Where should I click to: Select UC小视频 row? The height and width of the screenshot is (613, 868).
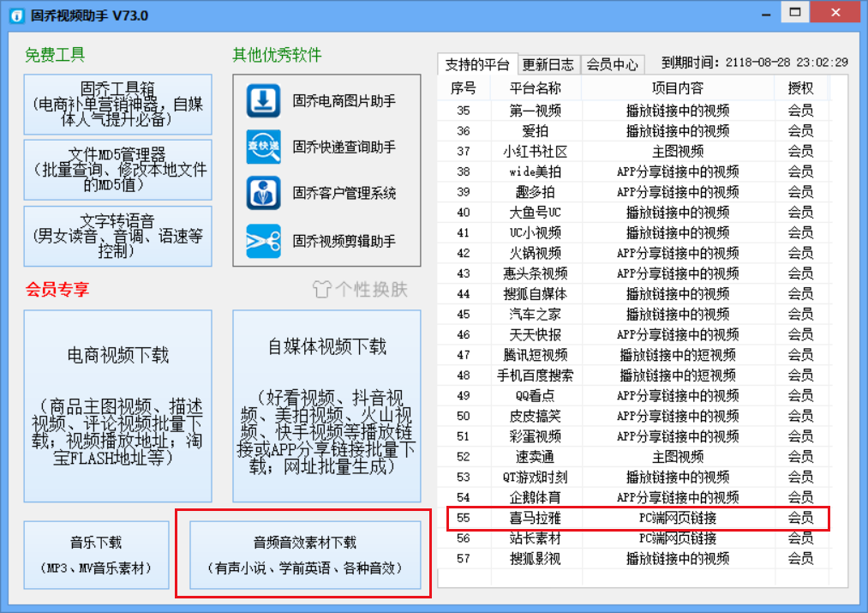click(x=634, y=232)
